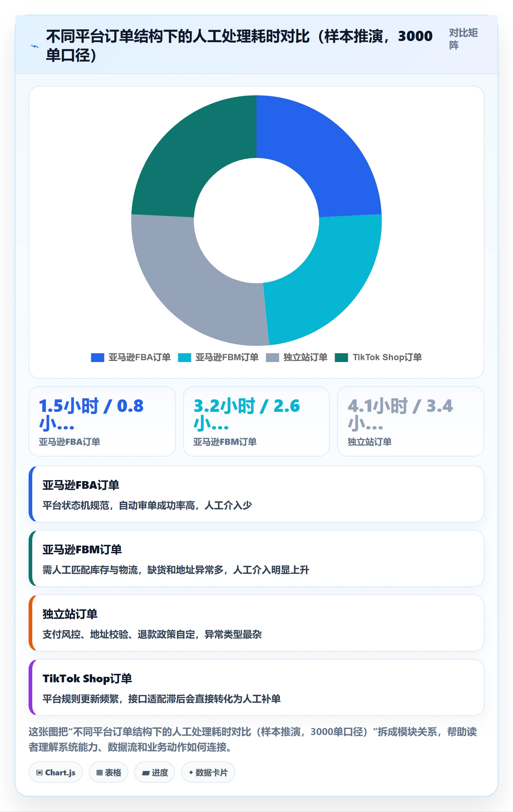Toggle the 亚马逊FBM订单 legend swatch

[x=184, y=358]
